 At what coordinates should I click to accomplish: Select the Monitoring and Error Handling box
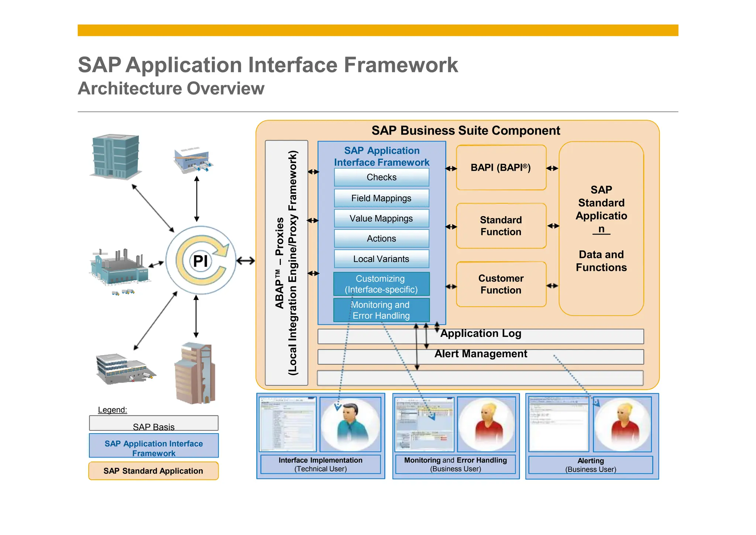[381, 310]
